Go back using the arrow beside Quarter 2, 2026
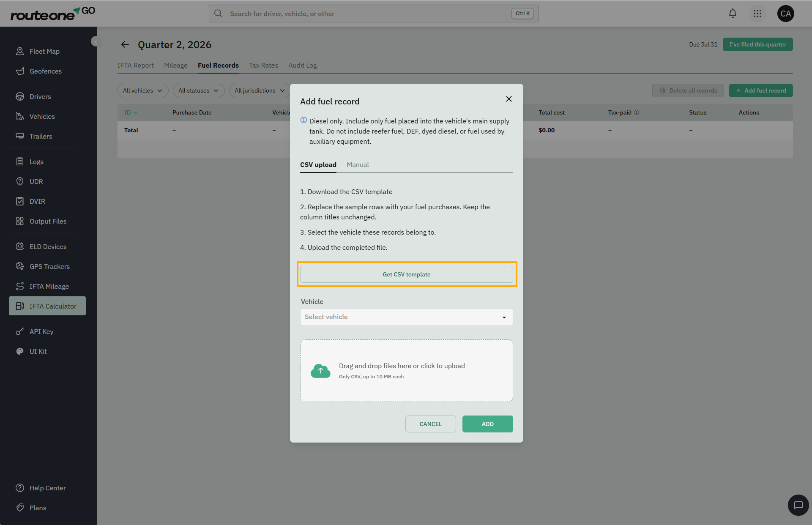The width and height of the screenshot is (812, 525). click(125, 44)
